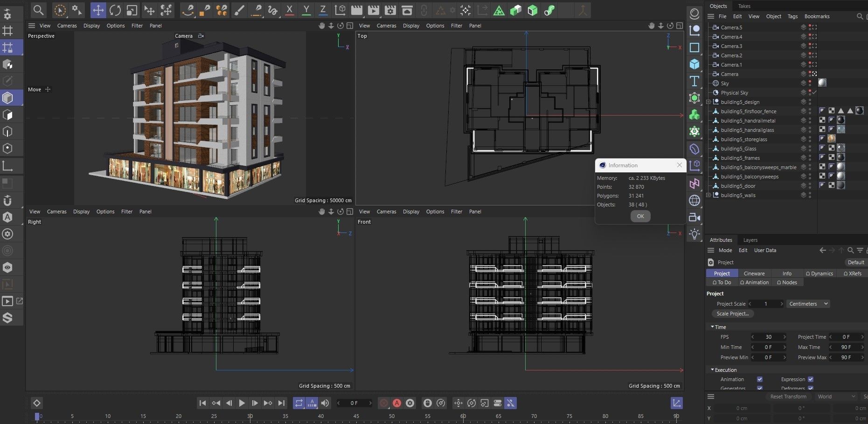Toggle Z axis lock
This screenshot has height=424, width=868.
[x=323, y=10]
